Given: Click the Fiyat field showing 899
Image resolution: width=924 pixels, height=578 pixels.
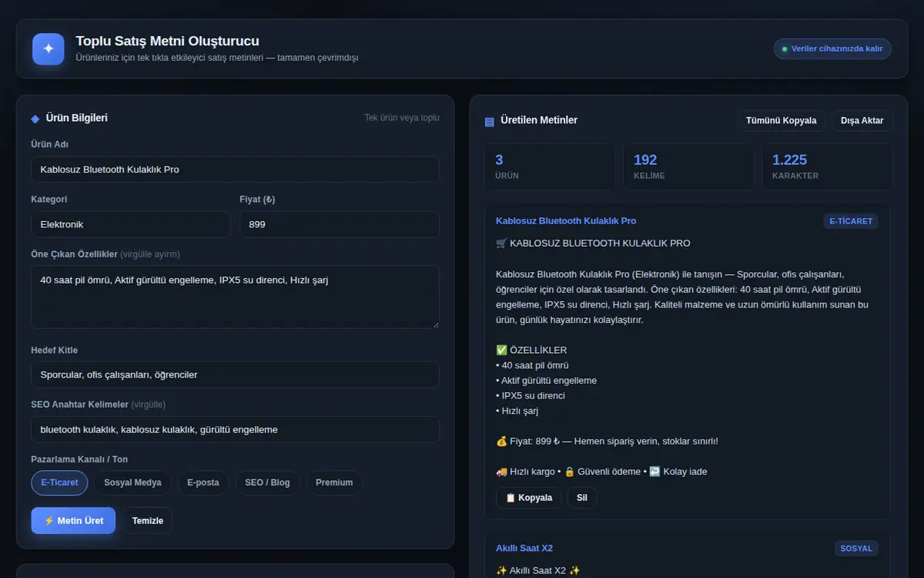Looking at the screenshot, I should (x=340, y=224).
